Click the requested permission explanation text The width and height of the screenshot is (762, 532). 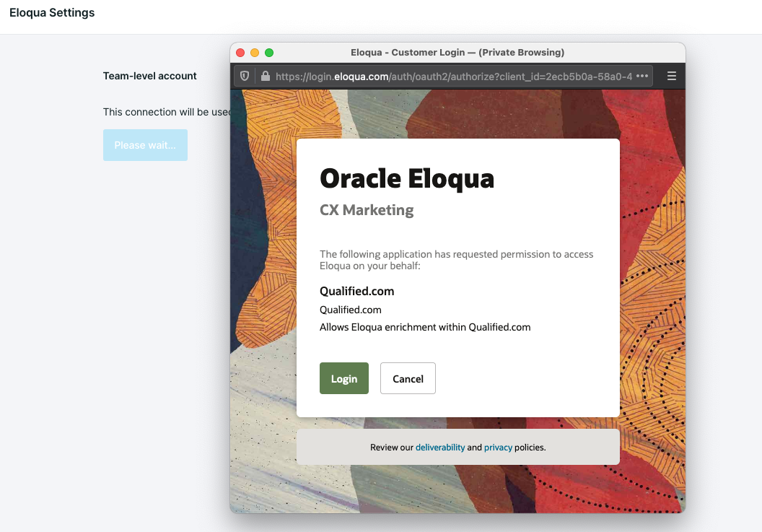tap(456, 260)
